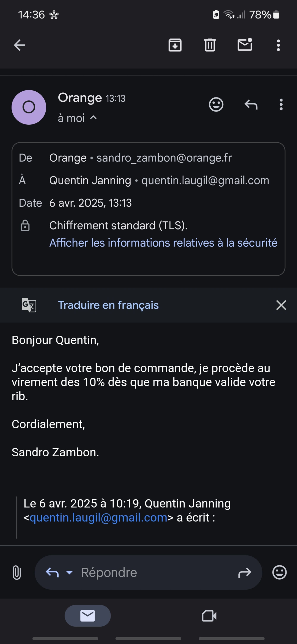Open the reply type dropdown arrow

(x=69, y=572)
